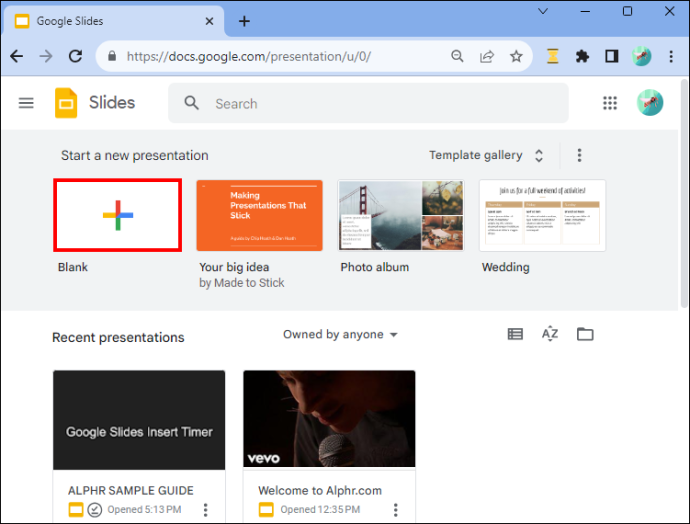Click the Opened 5:13 PM text
This screenshot has width=690, height=524.
[144, 509]
